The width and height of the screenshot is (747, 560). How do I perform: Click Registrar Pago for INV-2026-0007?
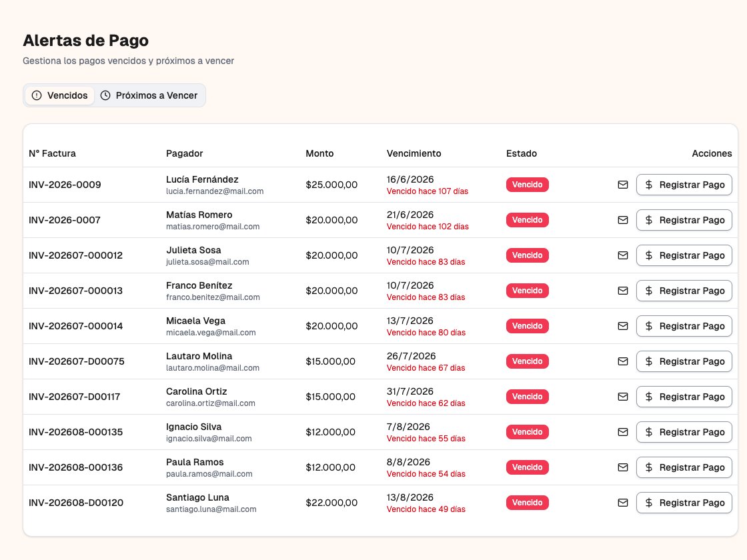684,220
